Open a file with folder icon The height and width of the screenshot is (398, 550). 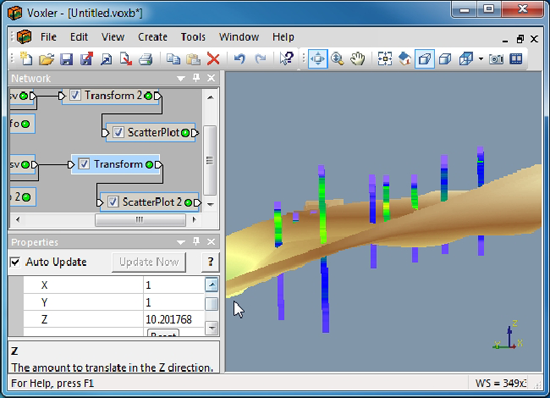point(46,59)
